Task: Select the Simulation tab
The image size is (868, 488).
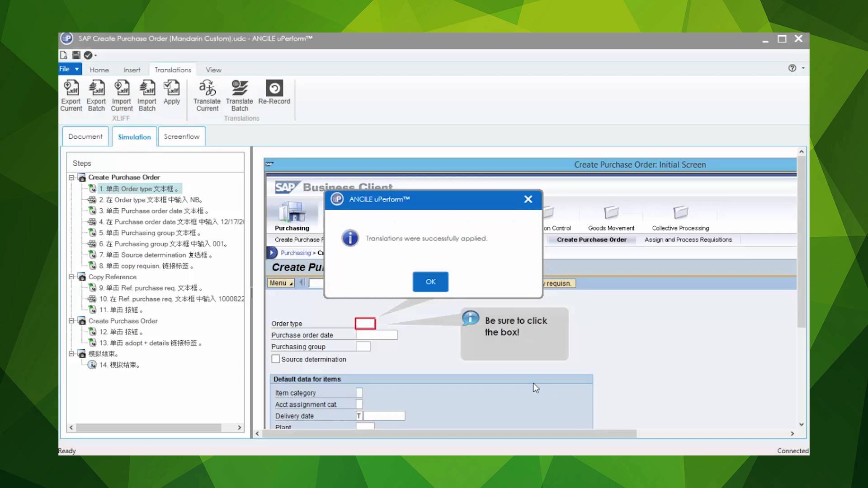Action: click(x=134, y=137)
